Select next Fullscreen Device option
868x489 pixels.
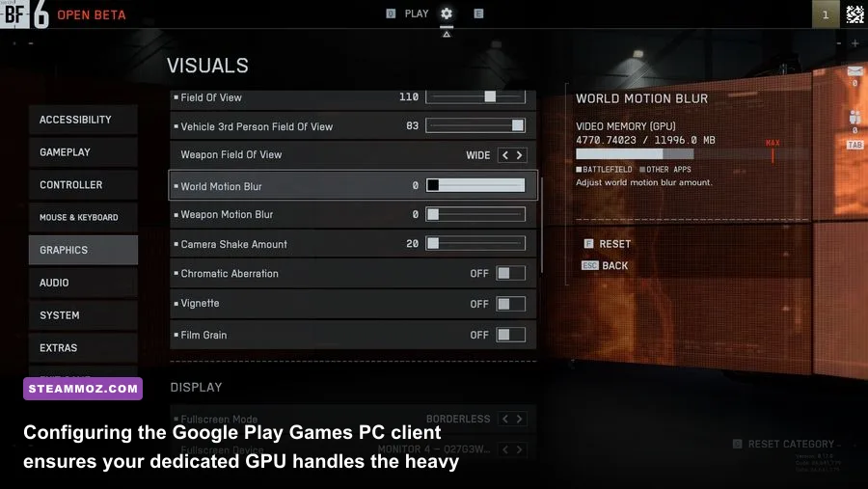[519, 449]
